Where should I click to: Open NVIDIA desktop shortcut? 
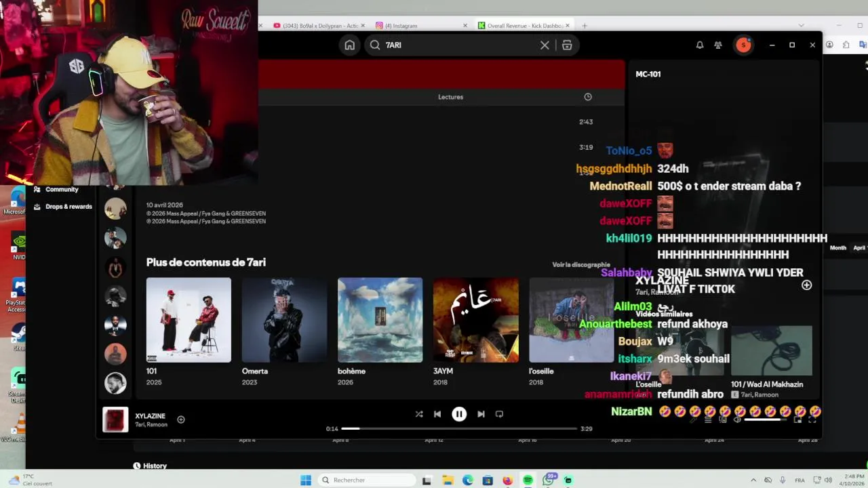(18, 246)
